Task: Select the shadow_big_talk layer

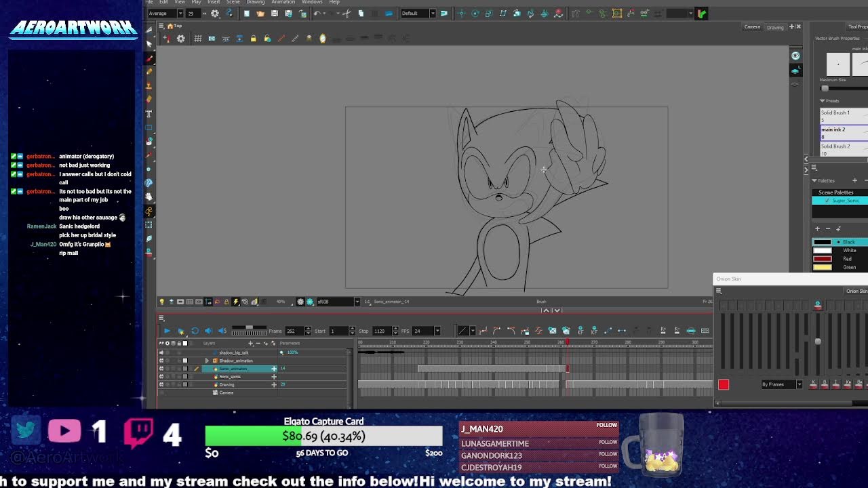Action: click(x=233, y=352)
